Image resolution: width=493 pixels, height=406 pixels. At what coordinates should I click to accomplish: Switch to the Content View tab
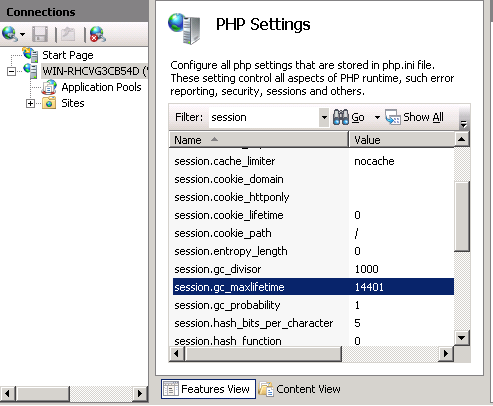click(x=300, y=389)
